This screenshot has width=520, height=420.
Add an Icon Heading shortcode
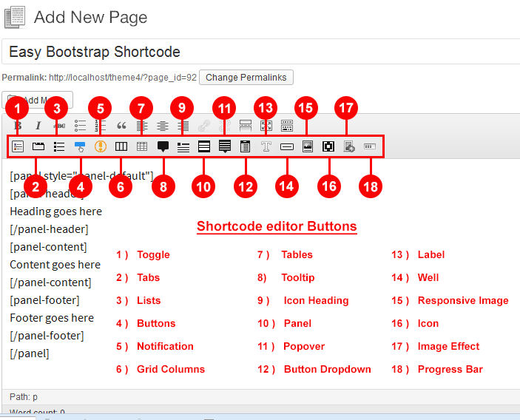click(x=183, y=147)
